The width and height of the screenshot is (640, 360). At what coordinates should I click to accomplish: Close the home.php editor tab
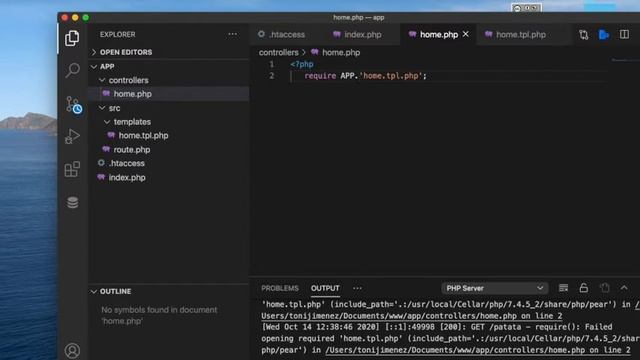point(466,34)
